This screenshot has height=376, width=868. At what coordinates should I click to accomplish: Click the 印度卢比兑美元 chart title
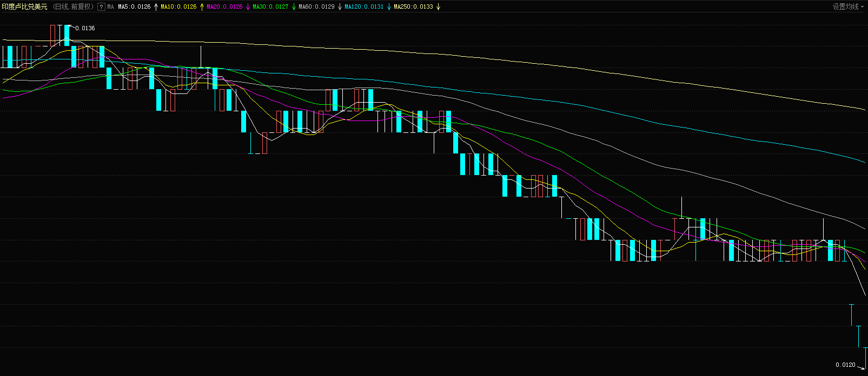coord(25,7)
